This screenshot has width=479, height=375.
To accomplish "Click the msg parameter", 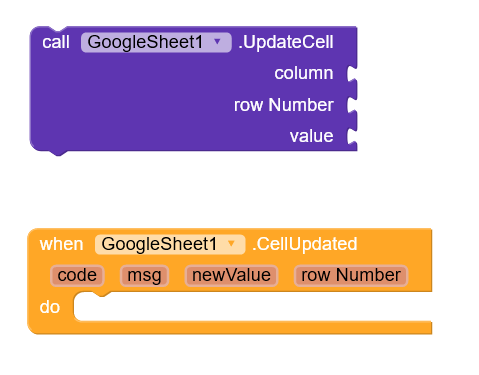I will coord(144,276).
